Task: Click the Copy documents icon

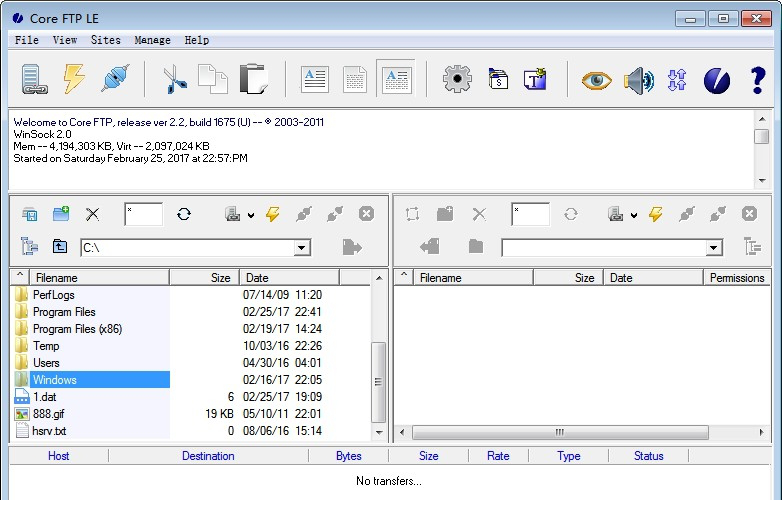Action: point(213,79)
